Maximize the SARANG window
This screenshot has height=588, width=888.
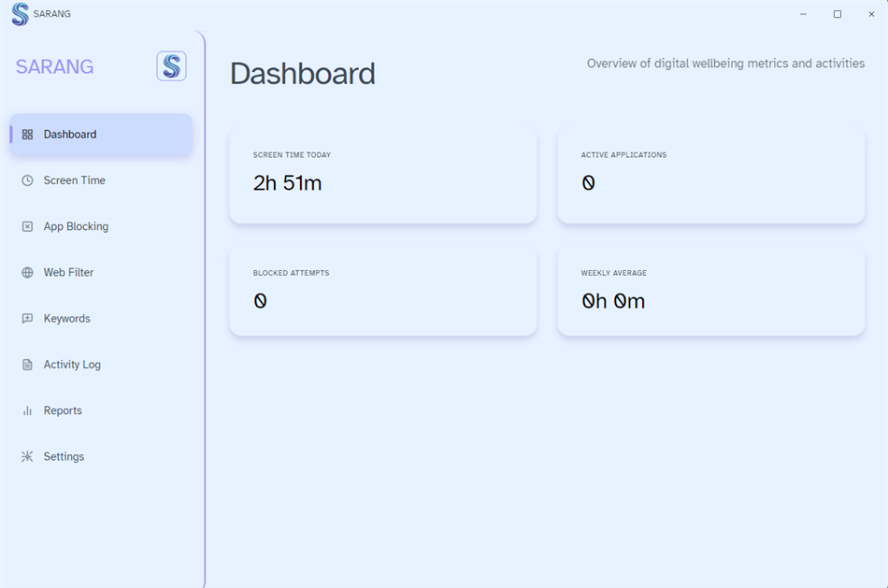(x=837, y=14)
